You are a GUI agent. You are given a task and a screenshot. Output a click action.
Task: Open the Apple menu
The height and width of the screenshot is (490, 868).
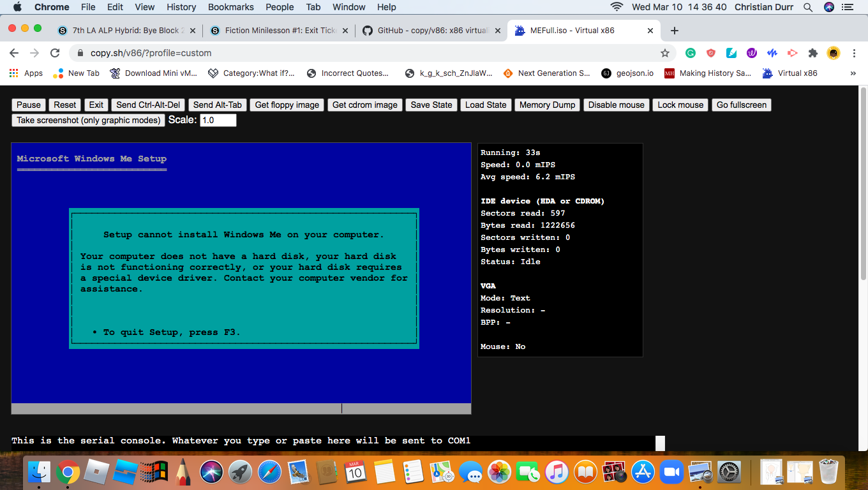tap(17, 7)
